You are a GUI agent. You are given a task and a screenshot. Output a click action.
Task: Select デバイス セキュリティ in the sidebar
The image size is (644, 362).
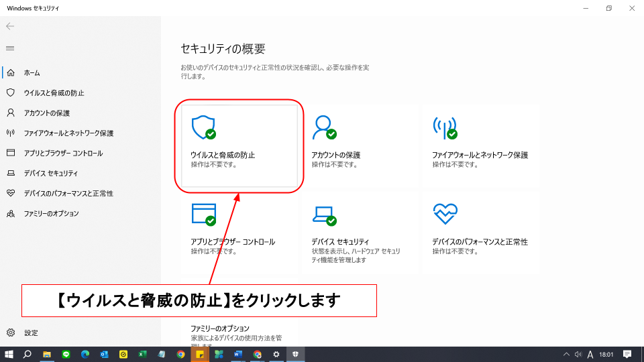click(50, 173)
